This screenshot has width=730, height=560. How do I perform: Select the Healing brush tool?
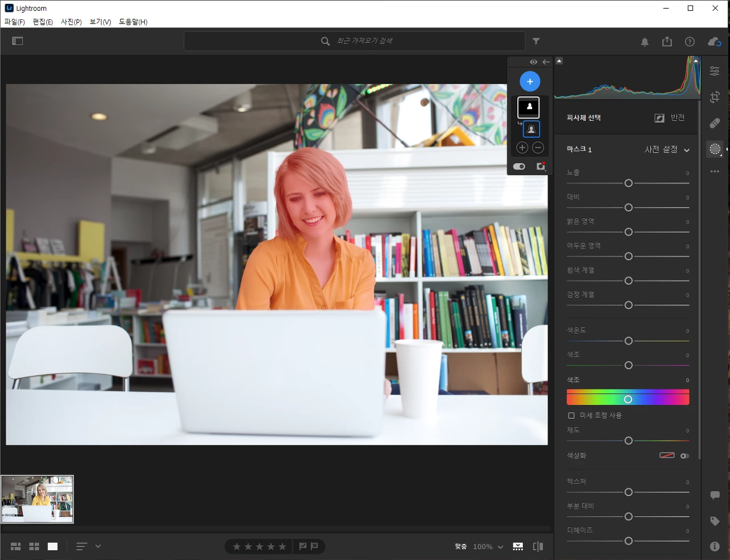[x=715, y=123]
